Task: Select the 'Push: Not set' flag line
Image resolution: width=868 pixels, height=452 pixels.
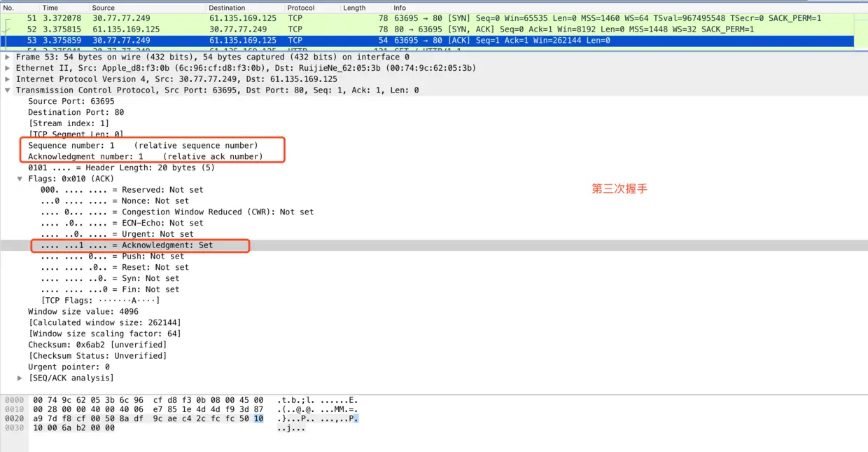Action: coord(112,256)
